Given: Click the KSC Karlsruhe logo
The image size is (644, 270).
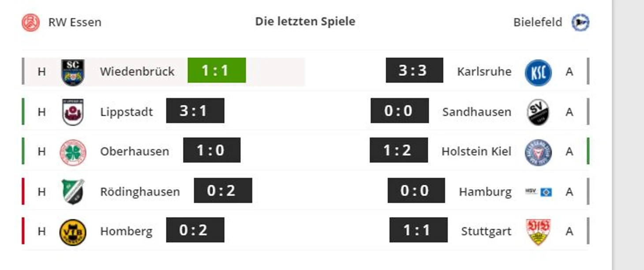Looking at the screenshot, I should coord(538,72).
